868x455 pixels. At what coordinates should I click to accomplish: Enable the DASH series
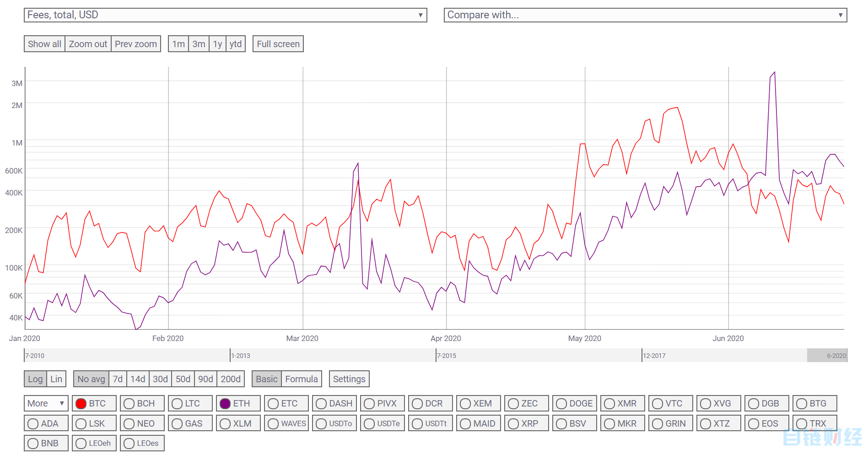(334, 403)
